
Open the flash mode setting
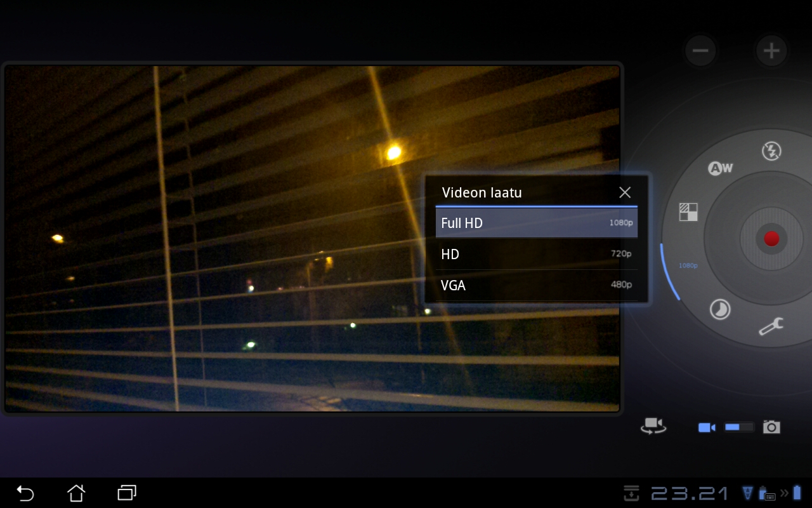click(x=771, y=151)
